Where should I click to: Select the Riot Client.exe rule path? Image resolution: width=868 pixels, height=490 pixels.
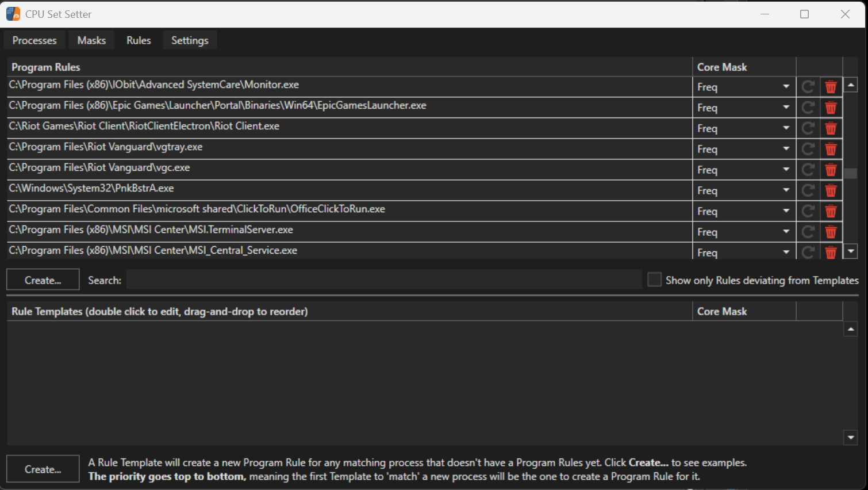(x=144, y=126)
